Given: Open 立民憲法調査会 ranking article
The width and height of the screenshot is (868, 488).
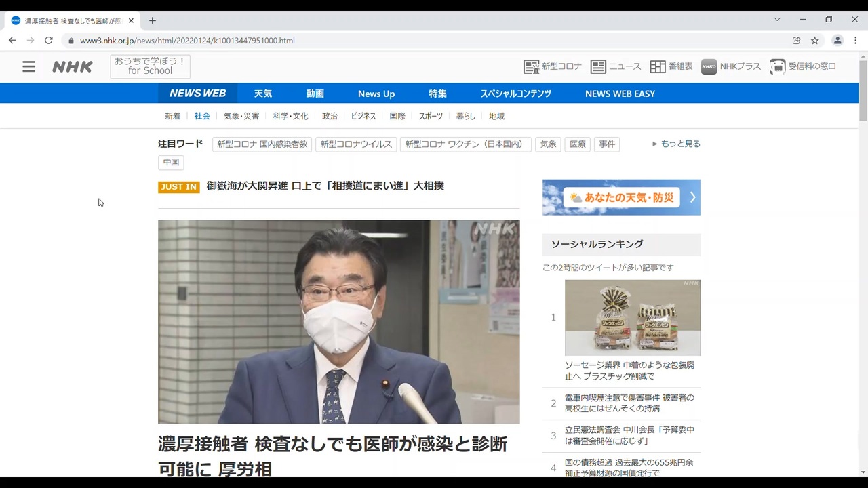Looking at the screenshot, I should pyautogui.click(x=629, y=436).
